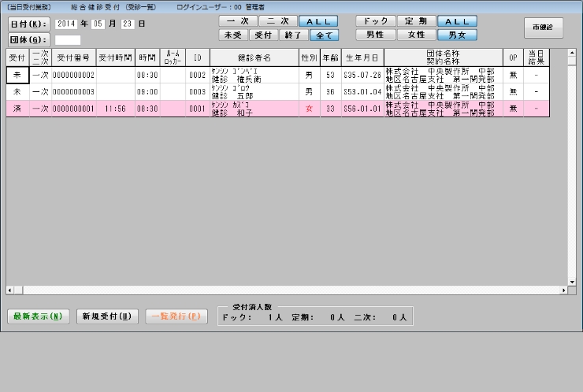Viewport: 583px width, 392px height.
Task: Click birthdate S56.01.01
Action: [x=362, y=109]
